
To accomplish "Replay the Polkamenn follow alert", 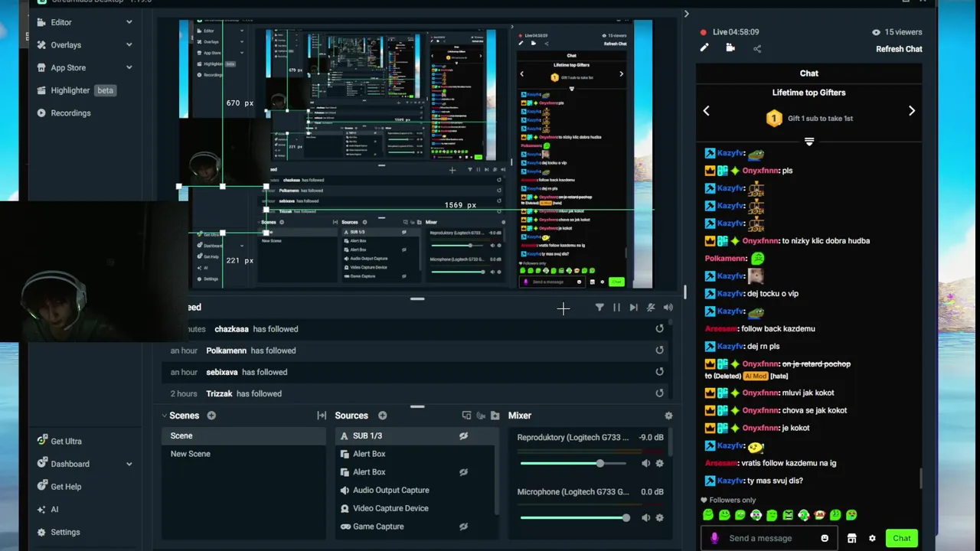I will [659, 350].
